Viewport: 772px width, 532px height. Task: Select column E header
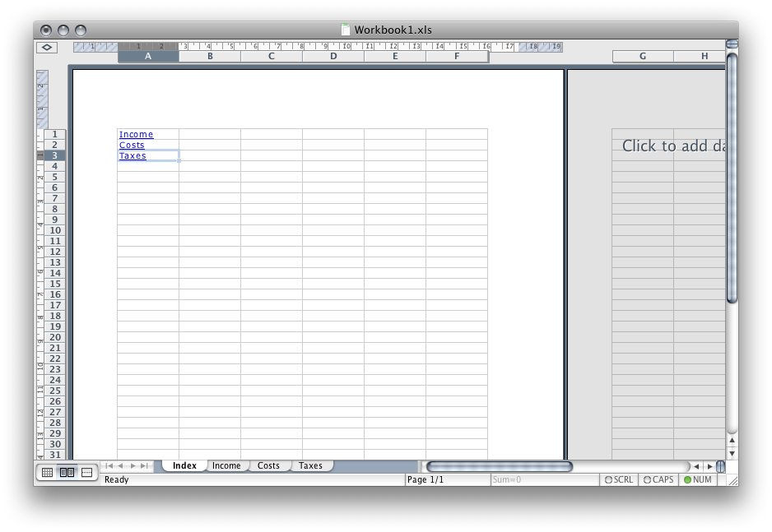(395, 57)
